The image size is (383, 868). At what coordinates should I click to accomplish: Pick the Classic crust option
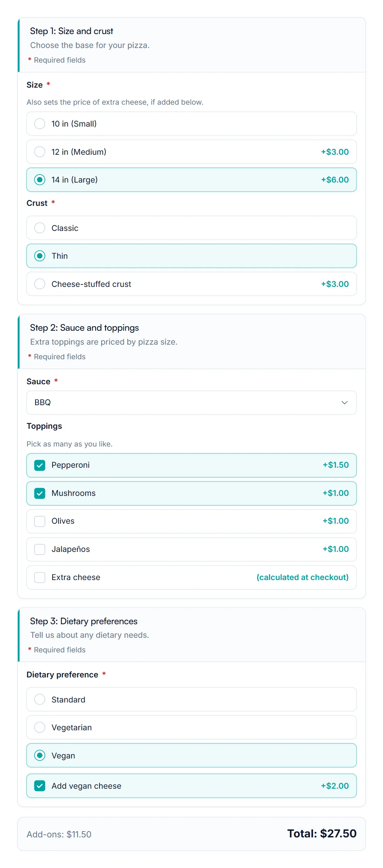(191, 228)
